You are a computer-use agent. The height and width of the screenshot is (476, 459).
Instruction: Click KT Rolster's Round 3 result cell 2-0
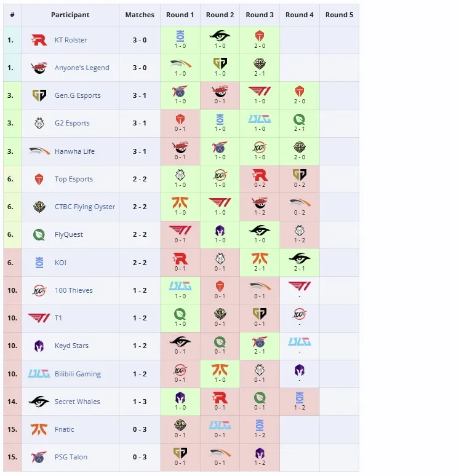[260, 40]
